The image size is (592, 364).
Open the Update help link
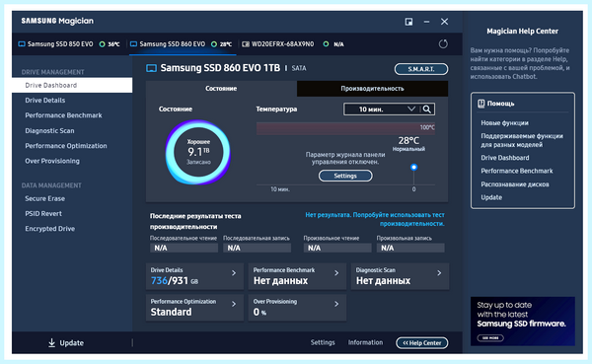click(x=491, y=197)
